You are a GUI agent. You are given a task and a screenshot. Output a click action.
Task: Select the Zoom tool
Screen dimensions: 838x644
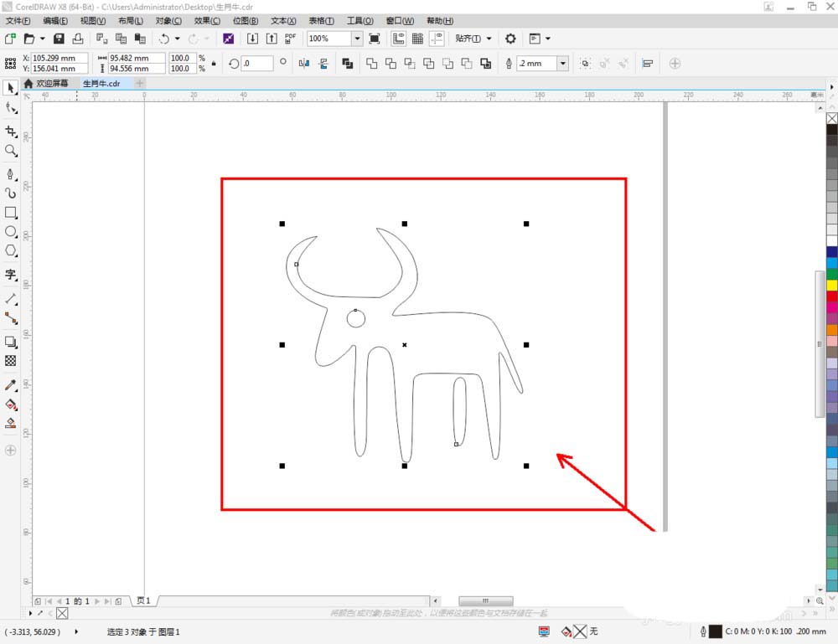(x=11, y=151)
